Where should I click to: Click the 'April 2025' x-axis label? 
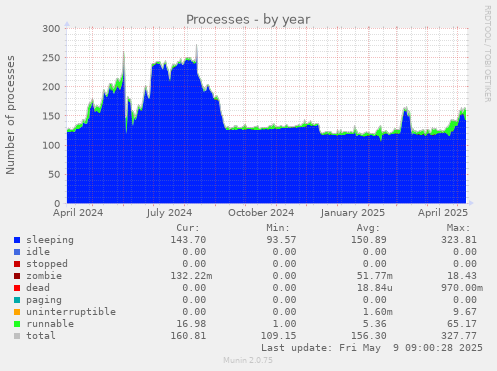(443, 213)
